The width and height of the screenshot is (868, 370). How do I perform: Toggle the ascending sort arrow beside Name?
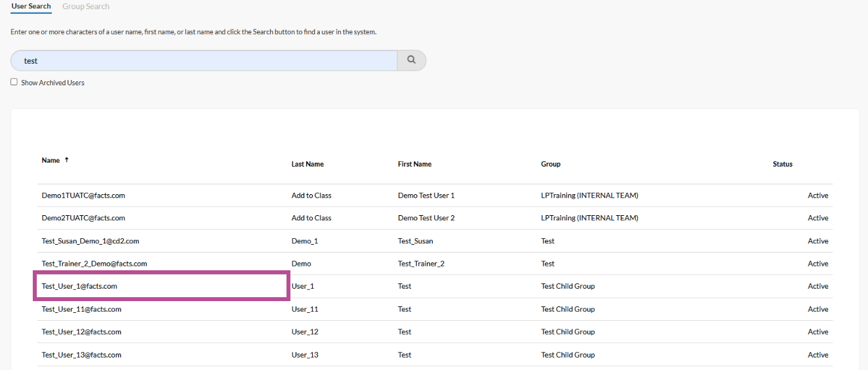pos(66,160)
